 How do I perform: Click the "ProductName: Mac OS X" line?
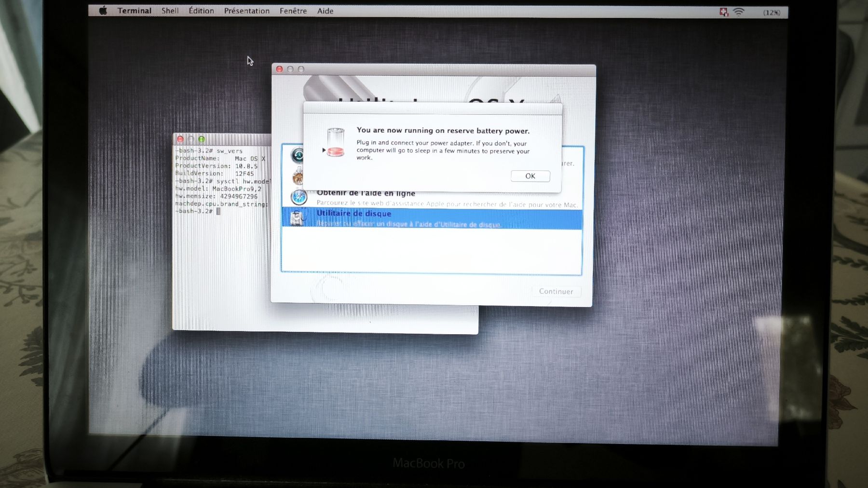coord(220,159)
